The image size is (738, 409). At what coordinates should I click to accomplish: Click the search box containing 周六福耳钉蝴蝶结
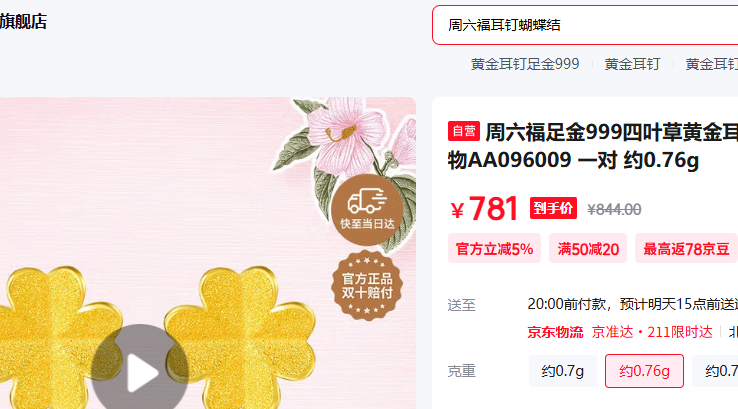tap(585, 25)
